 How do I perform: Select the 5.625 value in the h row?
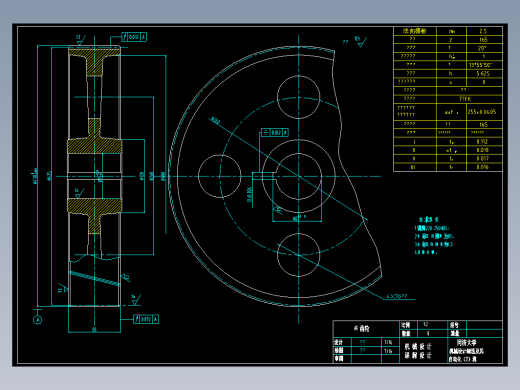[483, 74]
